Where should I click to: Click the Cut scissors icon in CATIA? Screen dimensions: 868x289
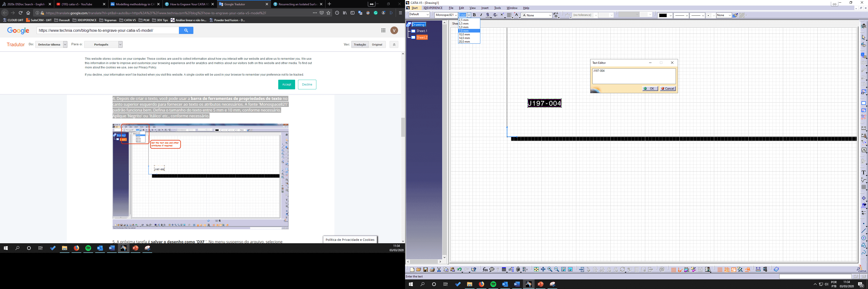point(439,269)
